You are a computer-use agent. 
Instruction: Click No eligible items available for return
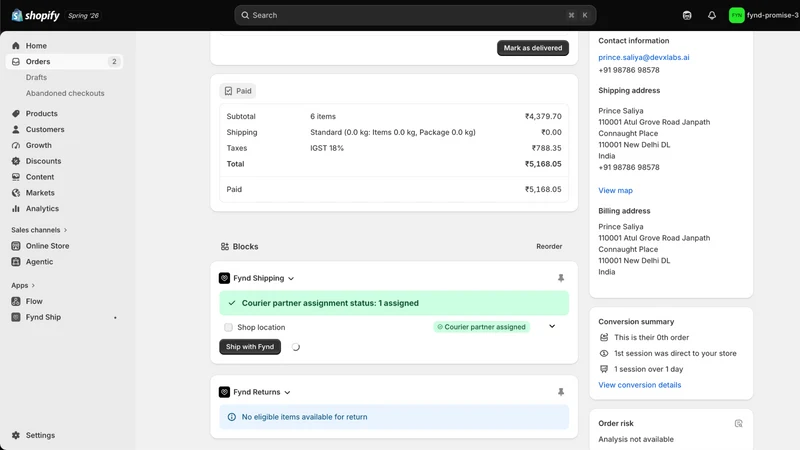(305, 417)
